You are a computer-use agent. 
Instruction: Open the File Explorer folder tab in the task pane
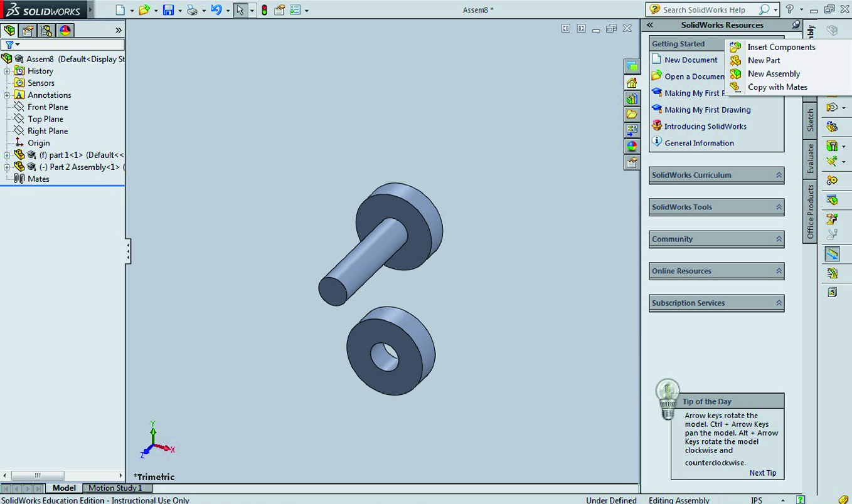tap(632, 114)
